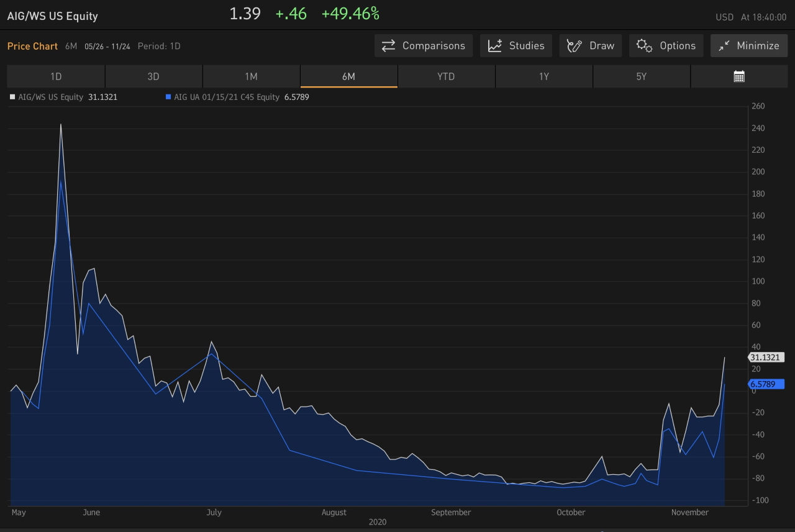Switch to the YTD range tab
This screenshot has height=532, width=795.
[x=446, y=76]
